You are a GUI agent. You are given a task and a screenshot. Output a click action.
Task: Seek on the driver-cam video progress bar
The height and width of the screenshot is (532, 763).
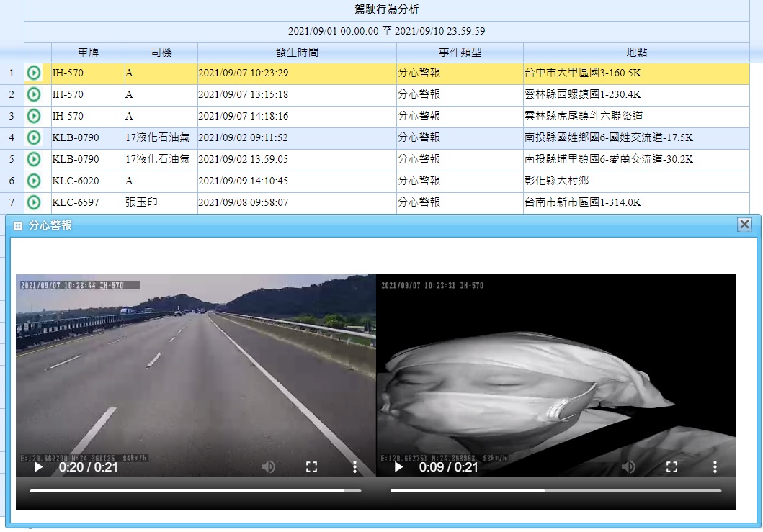point(555,491)
